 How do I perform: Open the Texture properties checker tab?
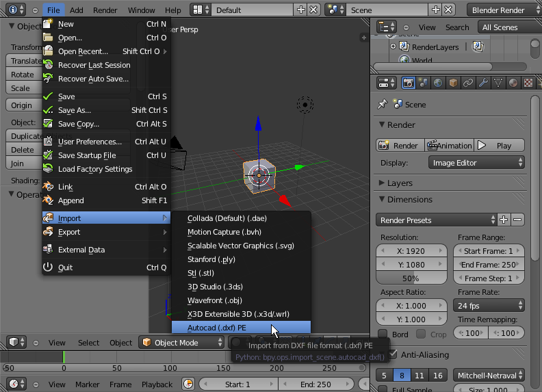[x=528, y=83]
